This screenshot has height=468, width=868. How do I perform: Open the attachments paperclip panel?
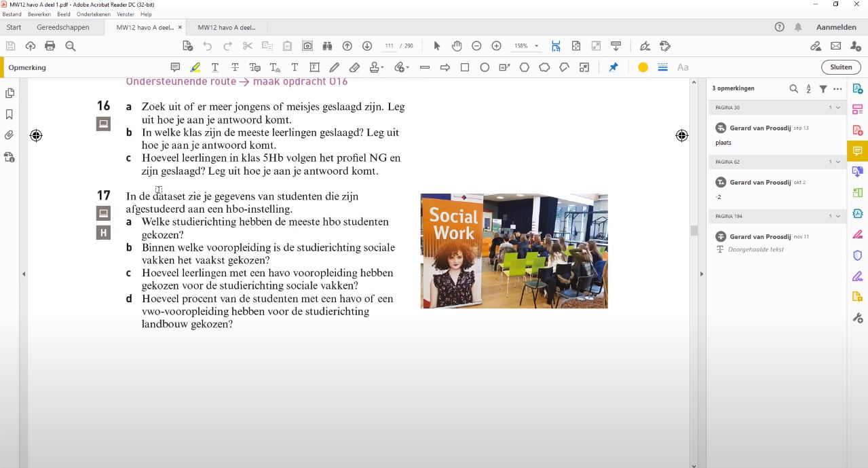pyautogui.click(x=10, y=135)
